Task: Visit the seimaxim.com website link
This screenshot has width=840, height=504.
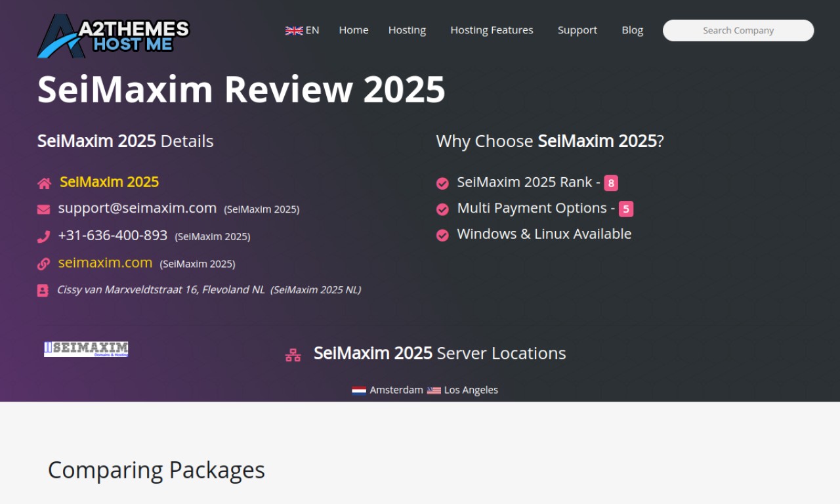Action: [x=105, y=262]
